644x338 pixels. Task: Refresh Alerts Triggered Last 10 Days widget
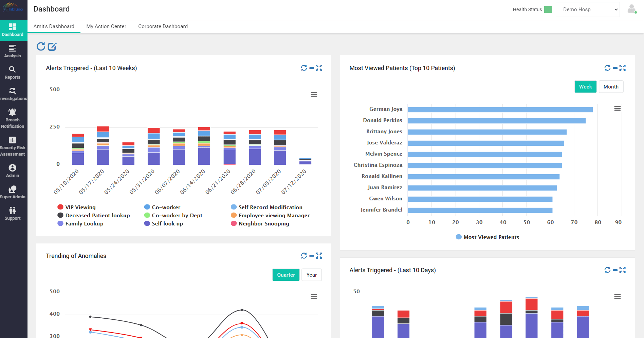pos(607,270)
